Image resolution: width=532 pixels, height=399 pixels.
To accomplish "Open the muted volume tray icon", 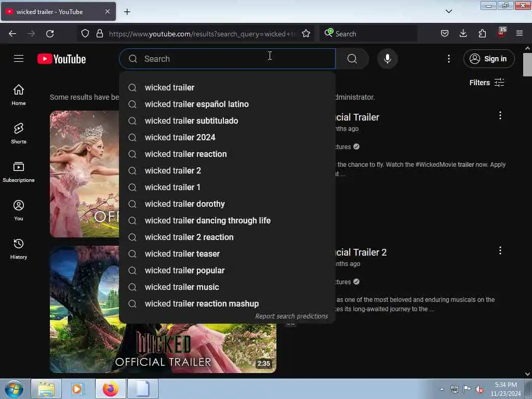I will click(480, 390).
